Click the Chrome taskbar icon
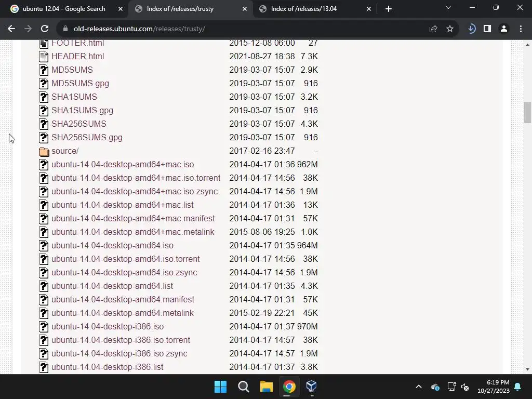This screenshot has width=532, height=399. [x=289, y=387]
